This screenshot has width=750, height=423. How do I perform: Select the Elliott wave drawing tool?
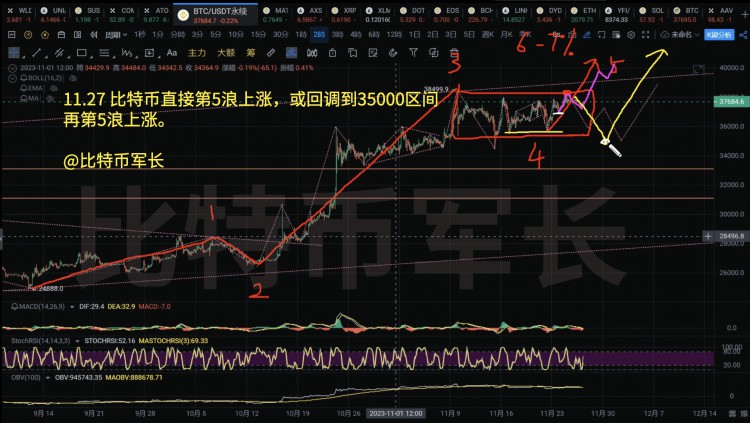(126, 53)
